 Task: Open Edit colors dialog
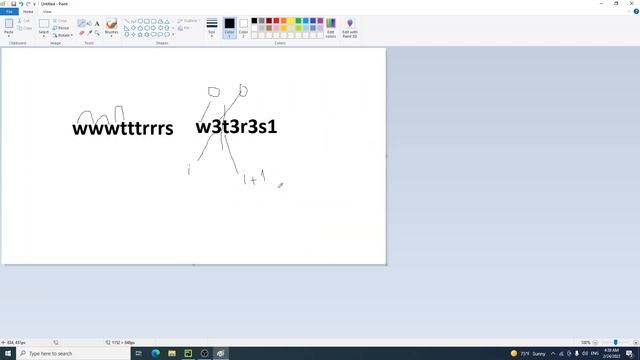331,28
